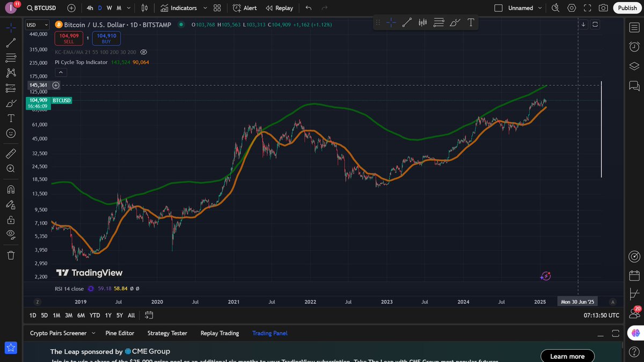Select the brush tool in left toolbar
This screenshot has width=644, height=362.
point(11,103)
